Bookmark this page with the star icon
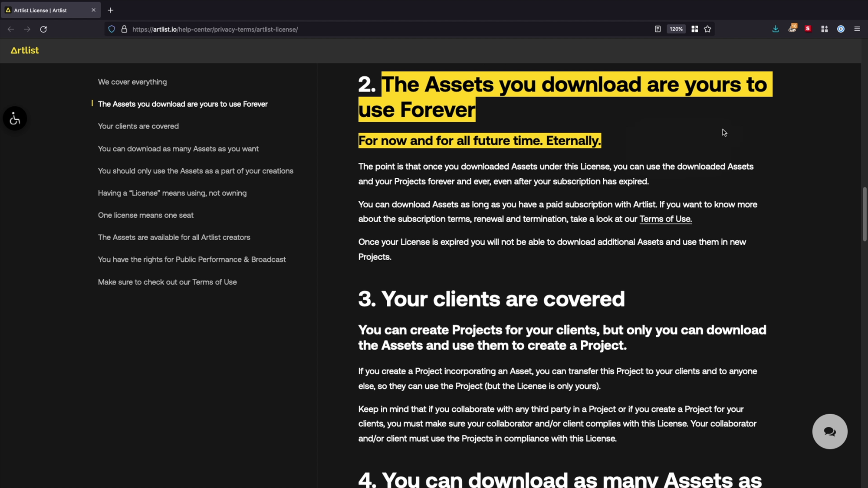The height and width of the screenshot is (488, 868). click(x=707, y=29)
